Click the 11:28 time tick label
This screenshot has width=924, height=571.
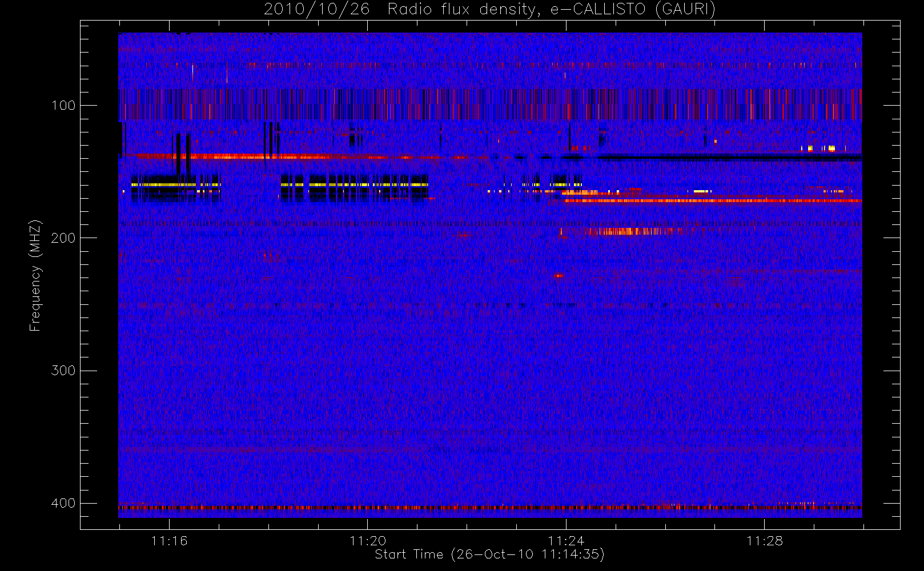tap(765, 541)
